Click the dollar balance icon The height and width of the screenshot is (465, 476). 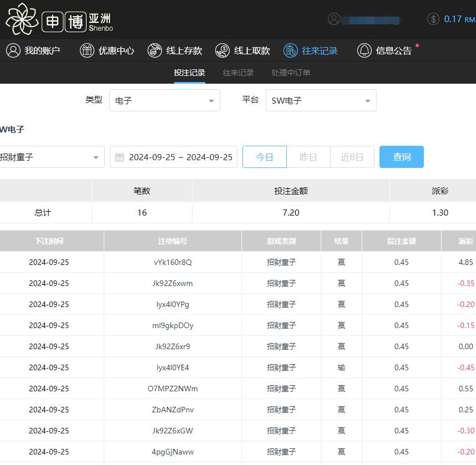click(x=432, y=18)
